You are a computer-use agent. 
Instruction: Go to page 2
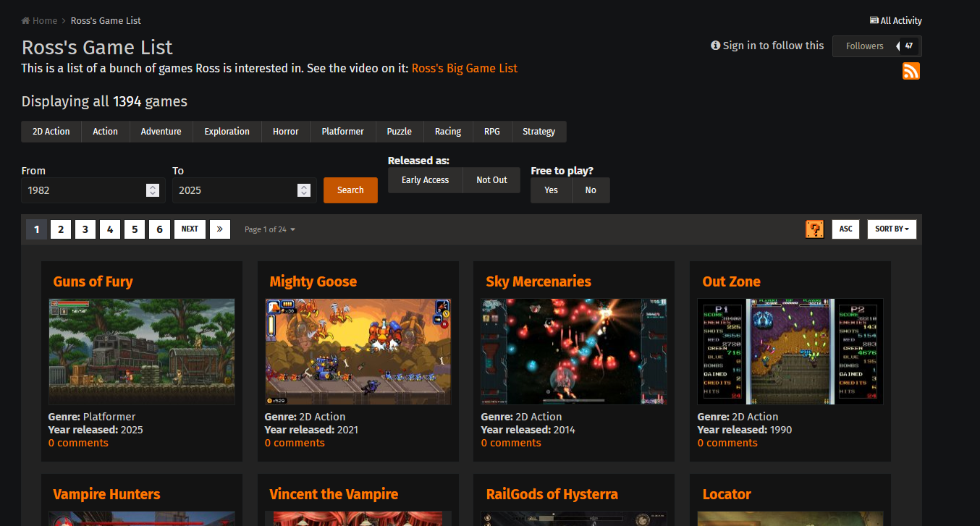(61, 229)
